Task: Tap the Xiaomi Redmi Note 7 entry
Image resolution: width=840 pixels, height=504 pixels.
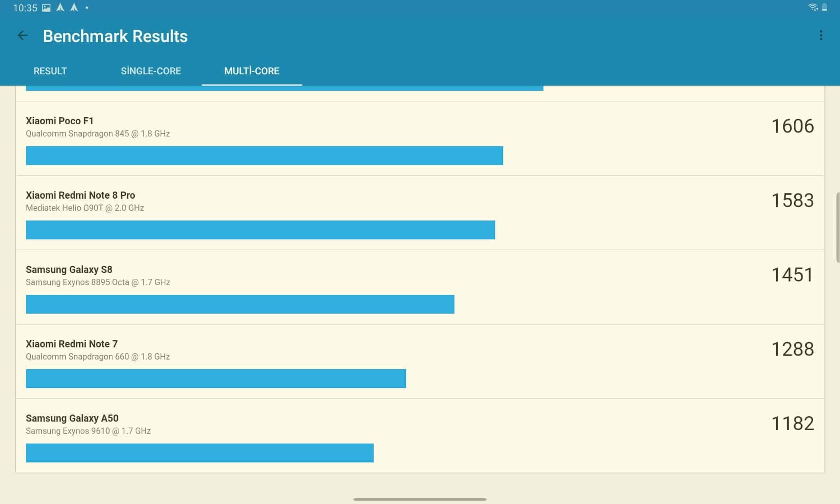Action: coord(71,344)
